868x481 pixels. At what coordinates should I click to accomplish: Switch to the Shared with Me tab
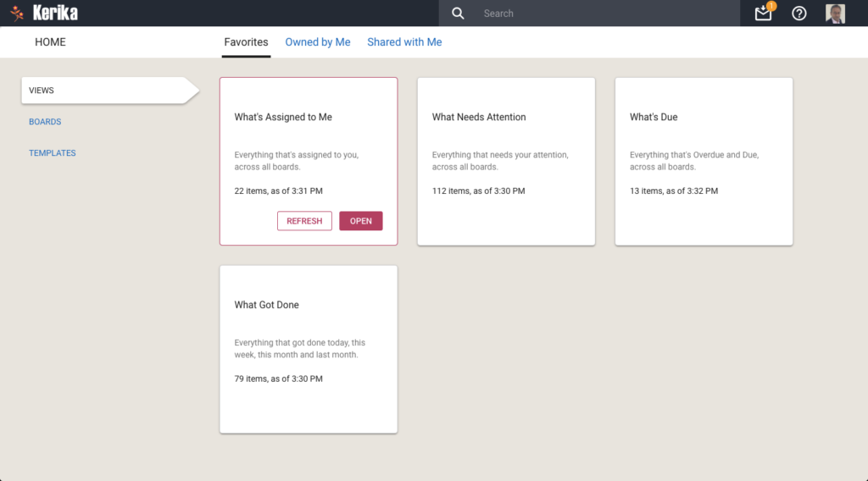pos(404,42)
